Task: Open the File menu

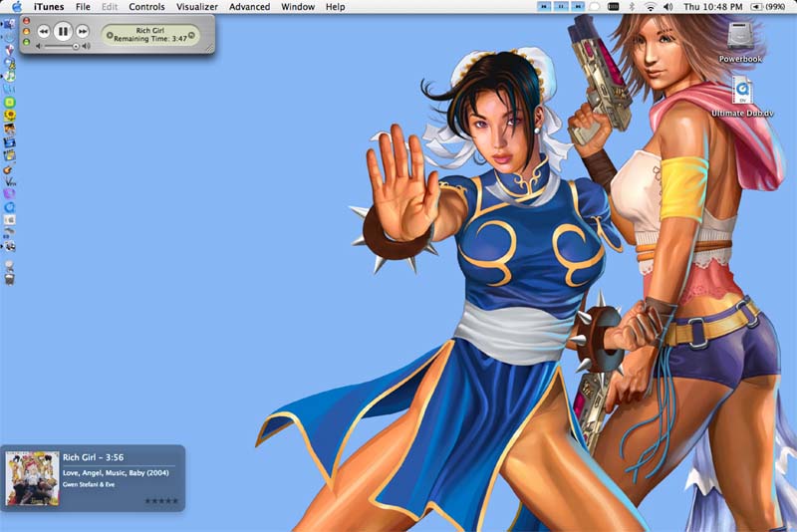Action: click(x=83, y=7)
